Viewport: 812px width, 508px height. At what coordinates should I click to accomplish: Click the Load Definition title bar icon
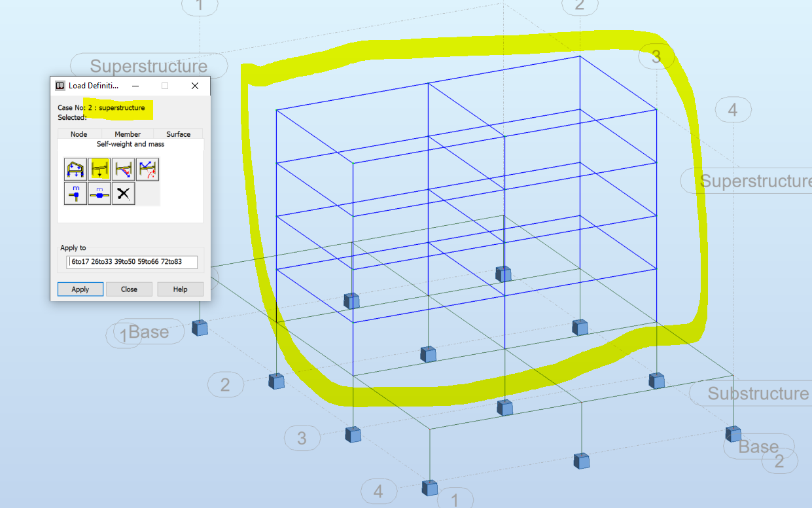click(60, 85)
